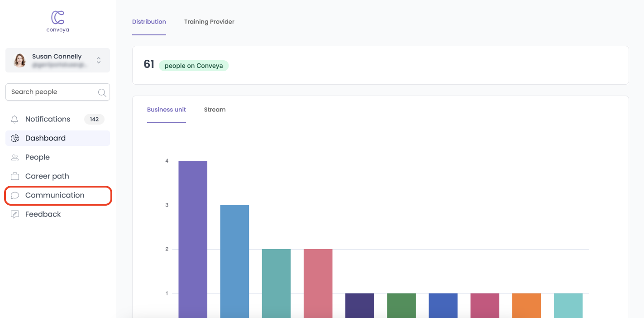This screenshot has height=318, width=644.
Task: Click the Career path briefcase icon
Action: coord(15,176)
